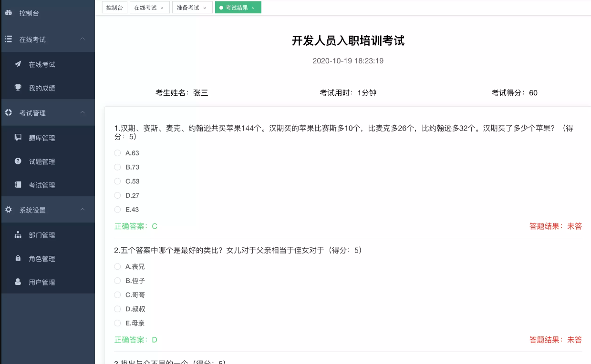Click the exam title 开发人员入职培训考试
Screen dimensions: 591x364
coord(348,41)
